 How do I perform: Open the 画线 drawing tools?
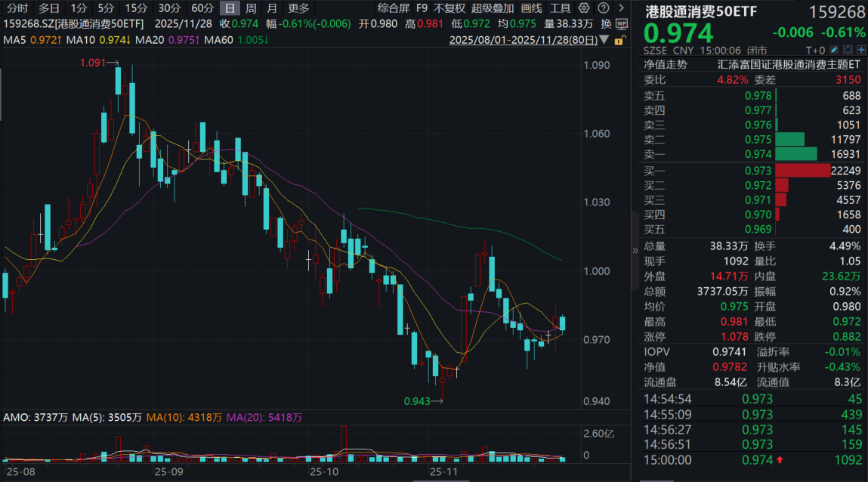[x=531, y=8]
